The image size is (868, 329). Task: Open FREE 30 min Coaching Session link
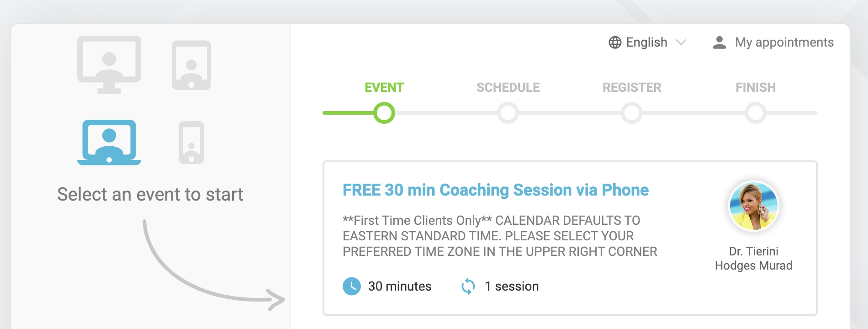pyautogui.click(x=496, y=190)
